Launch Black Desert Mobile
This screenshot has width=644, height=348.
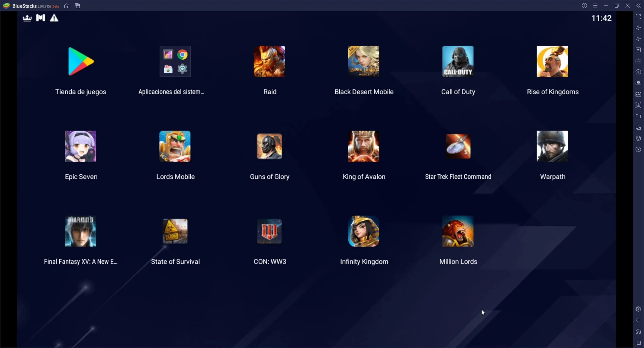click(x=364, y=62)
